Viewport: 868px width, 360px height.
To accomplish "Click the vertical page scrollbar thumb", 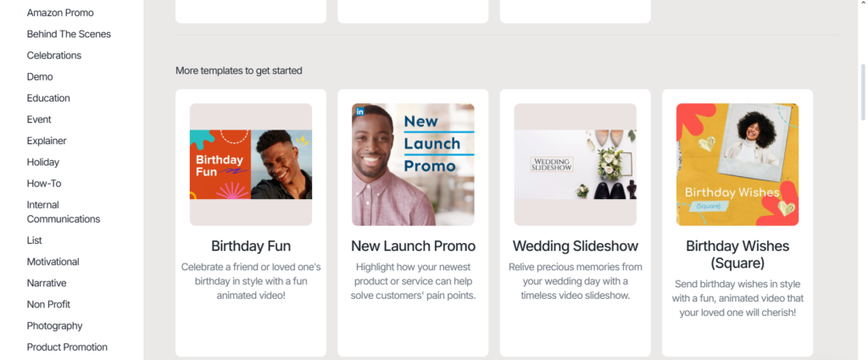I will click(863, 91).
